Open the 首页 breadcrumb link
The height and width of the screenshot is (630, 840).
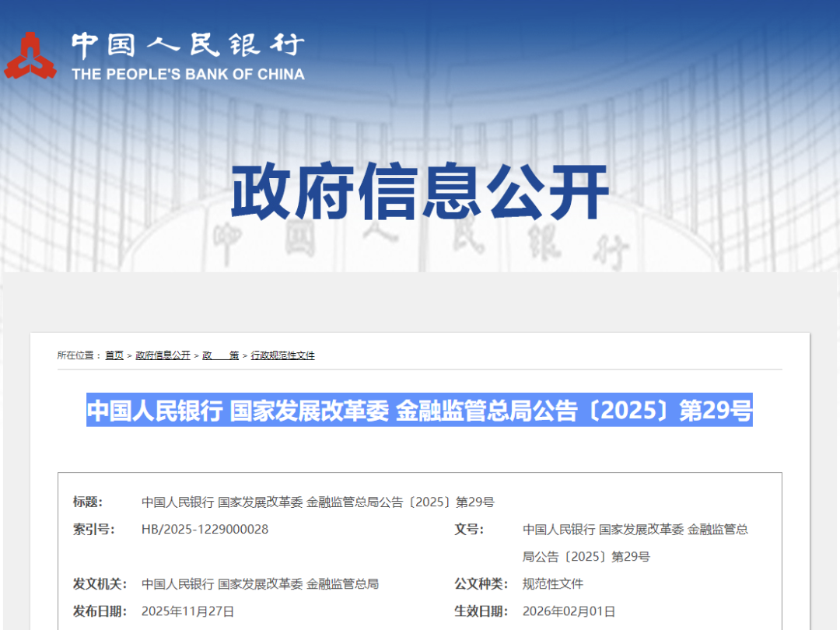click(114, 355)
